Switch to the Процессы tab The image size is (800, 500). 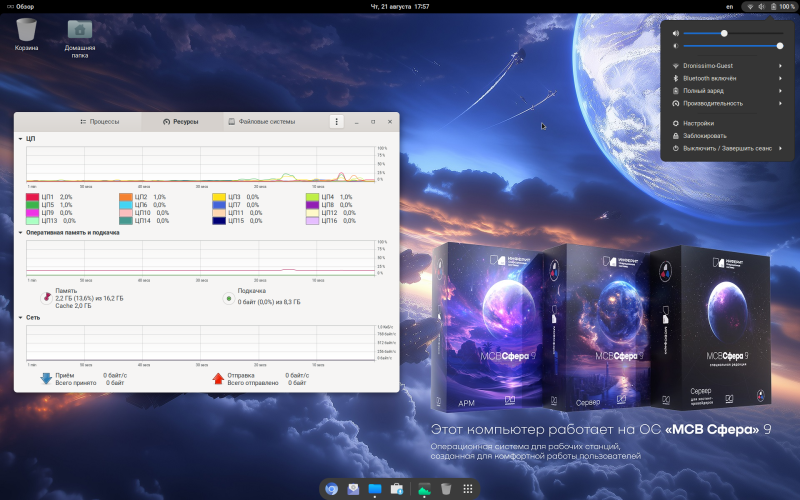click(99, 122)
